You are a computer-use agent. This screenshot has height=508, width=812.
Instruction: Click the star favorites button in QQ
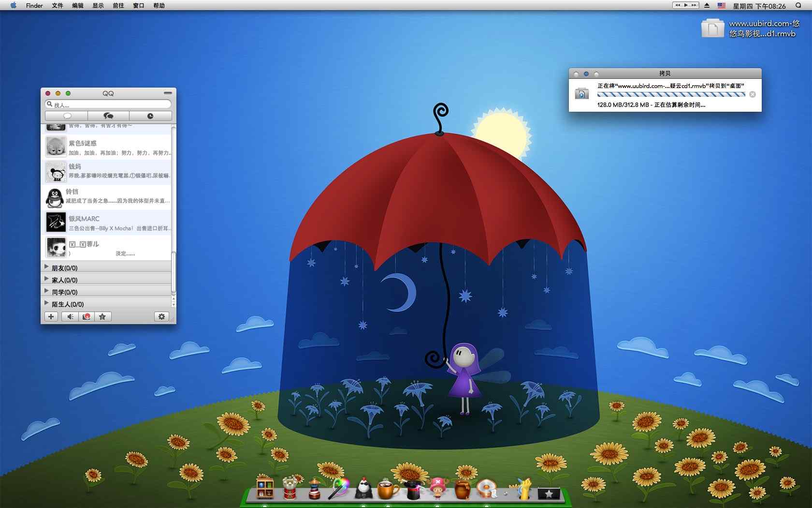[x=102, y=316]
